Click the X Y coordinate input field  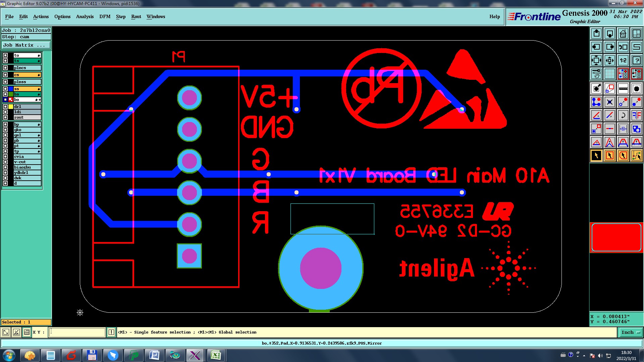(x=77, y=332)
